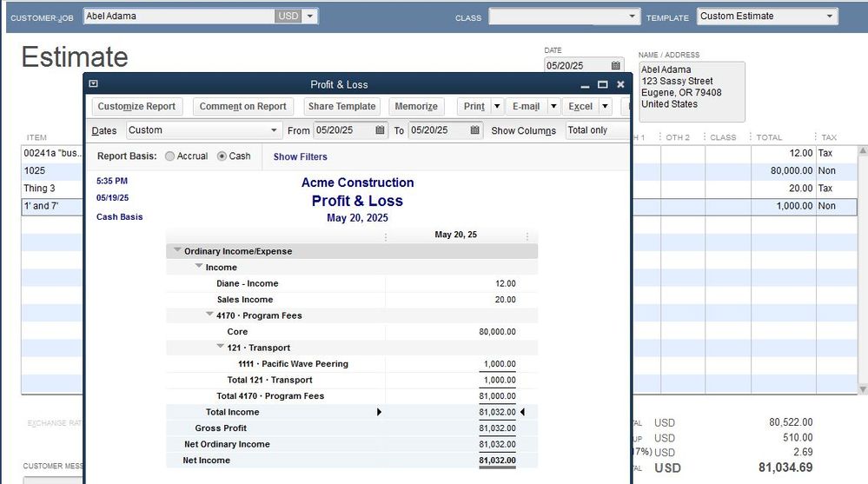Click the Show Filters link
Image resolution: width=868 pixels, height=484 pixels.
click(300, 156)
